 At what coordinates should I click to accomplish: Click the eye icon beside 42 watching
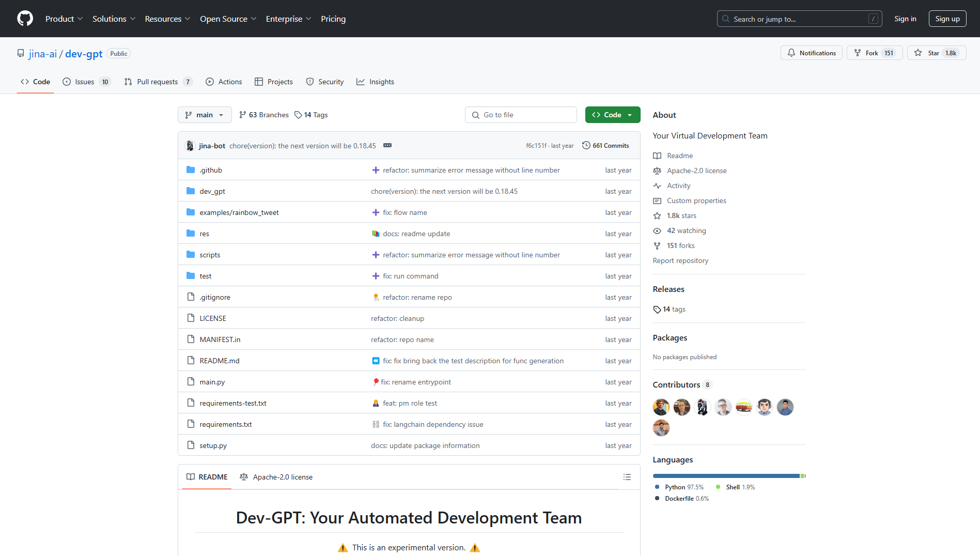pos(657,230)
